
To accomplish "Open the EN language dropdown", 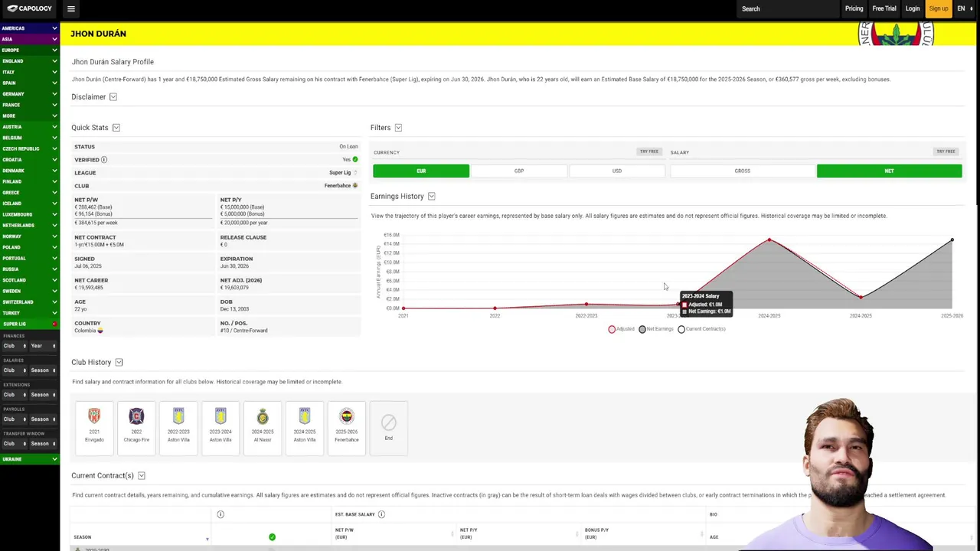I will click(965, 8).
